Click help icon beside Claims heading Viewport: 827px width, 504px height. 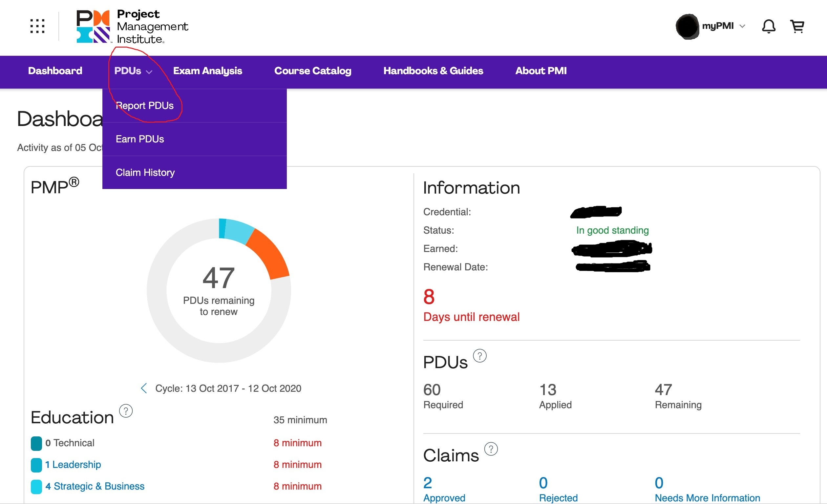pyautogui.click(x=491, y=449)
